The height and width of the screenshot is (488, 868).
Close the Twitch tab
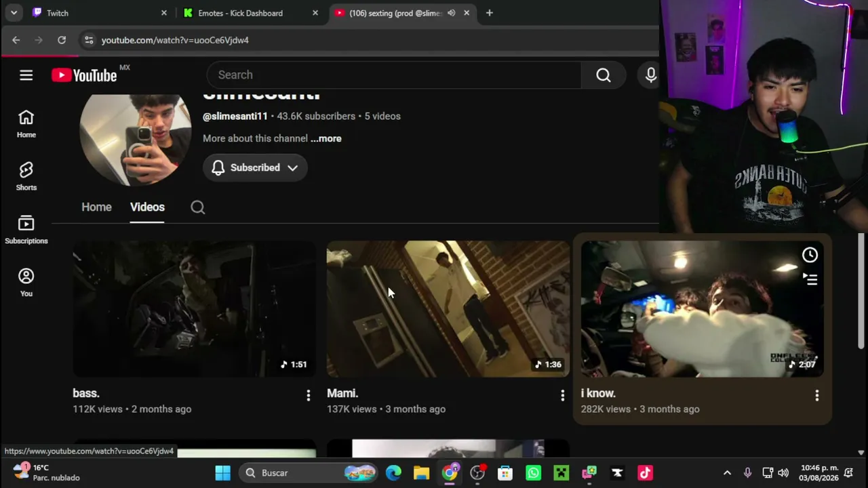tap(163, 13)
